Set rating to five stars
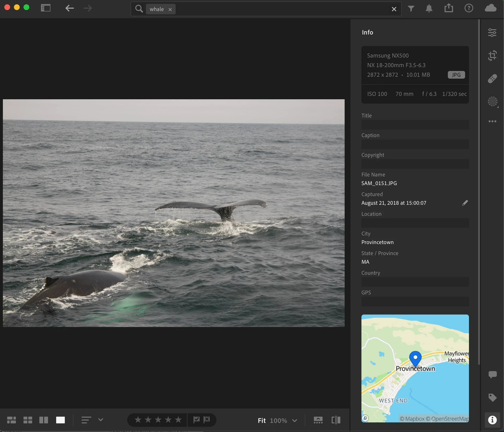The height and width of the screenshot is (432, 504). (178, 420)
